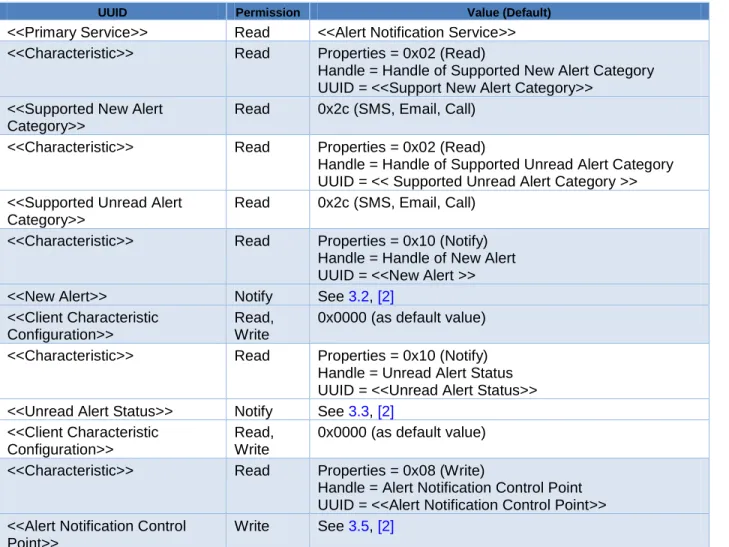The image size is (729, 547).
Task: Select text 'UUID = <<Support New Alert Category>>'
Action: click(455, 88)
